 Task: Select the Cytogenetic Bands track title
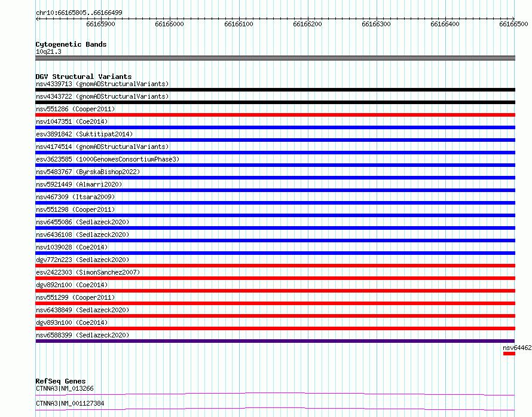click(x=71, y=44)
